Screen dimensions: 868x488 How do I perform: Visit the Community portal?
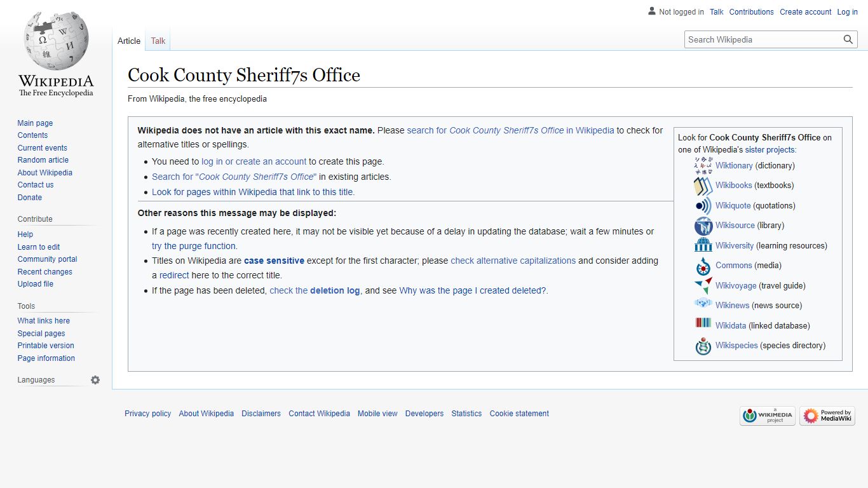pyautogui.click(x=47, y=259)
